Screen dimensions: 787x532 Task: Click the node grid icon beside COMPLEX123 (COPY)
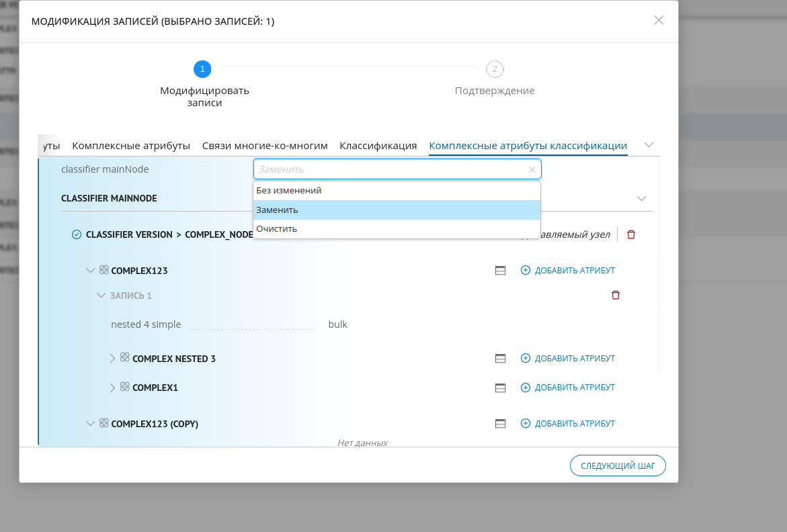104,423
